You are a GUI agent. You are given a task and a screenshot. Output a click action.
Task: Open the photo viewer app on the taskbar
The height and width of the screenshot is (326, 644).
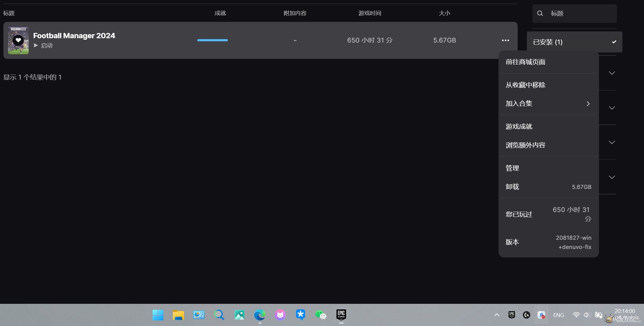[239, 315]
